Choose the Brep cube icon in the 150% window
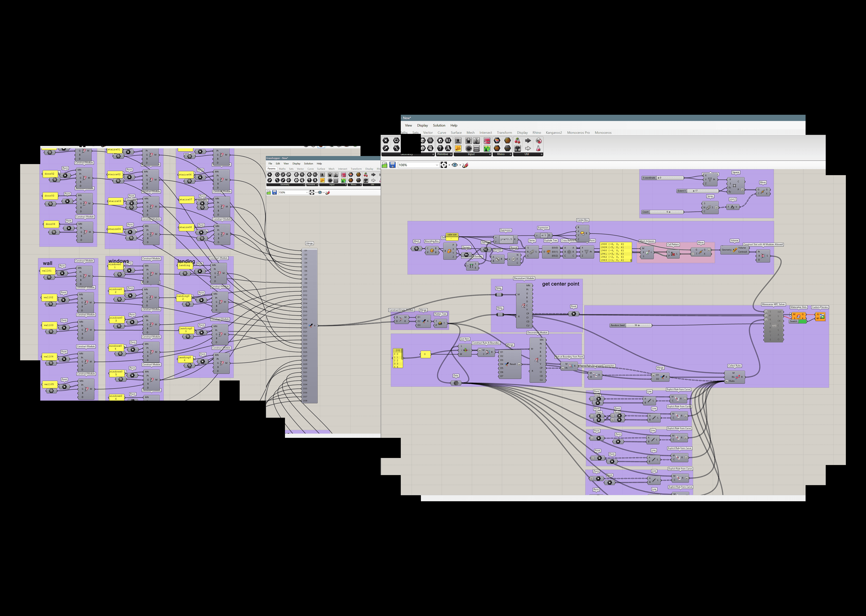 tap(296, 174)
